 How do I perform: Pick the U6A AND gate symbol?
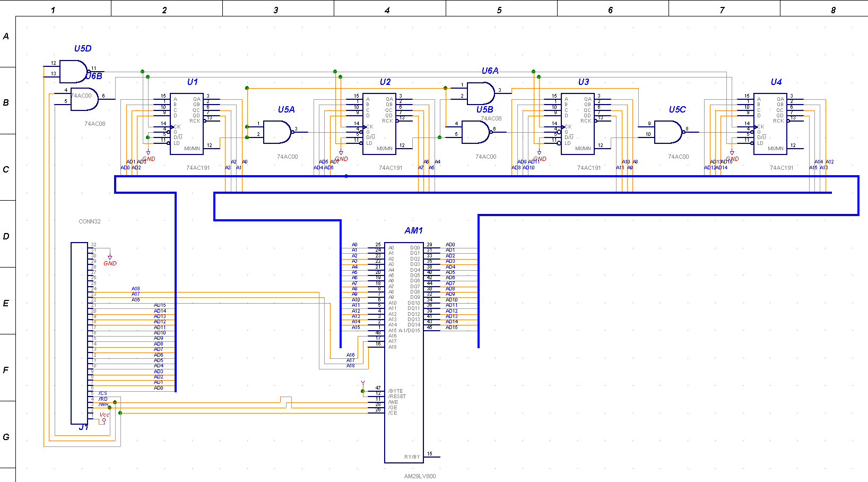point(480,93)
